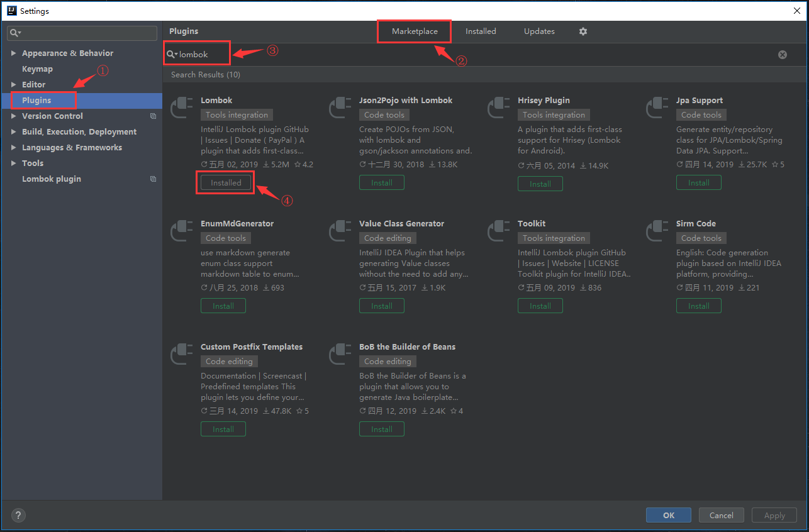
Task: Open the EnumMdGenerator title
Action: 237,224
